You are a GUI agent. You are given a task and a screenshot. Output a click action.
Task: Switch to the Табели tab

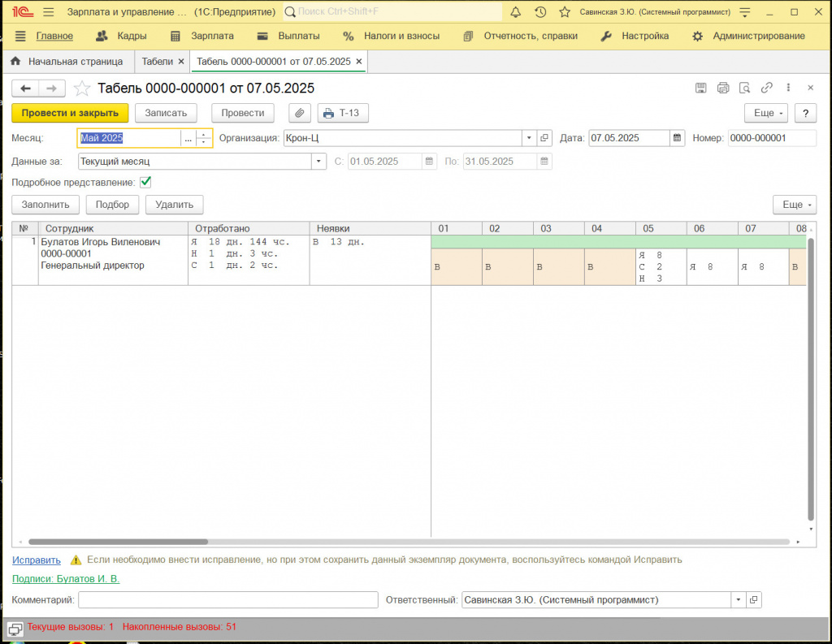coord(157,62)
